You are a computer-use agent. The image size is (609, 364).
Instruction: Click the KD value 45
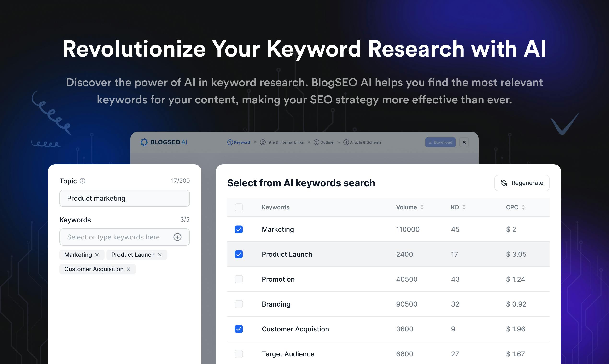[x=455, y=229]
